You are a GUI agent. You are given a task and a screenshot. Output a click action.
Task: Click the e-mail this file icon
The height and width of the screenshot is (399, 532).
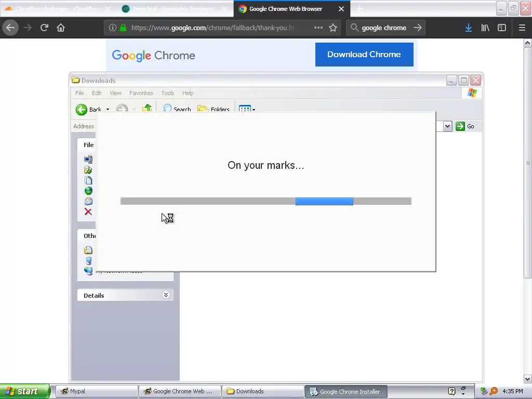[x=88, y=201]
